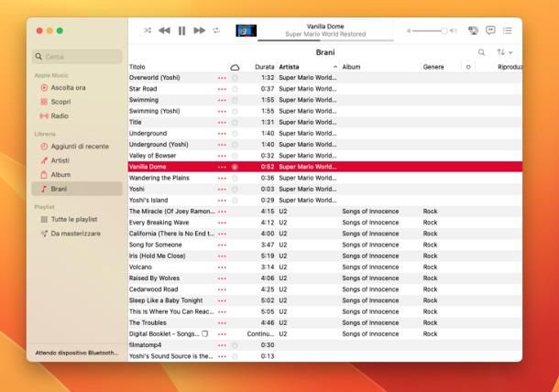Viewport: 559px width, 392px height.
Task: Click cloud status icon for Vanilla Dome
Action: [x=235, y=167]
